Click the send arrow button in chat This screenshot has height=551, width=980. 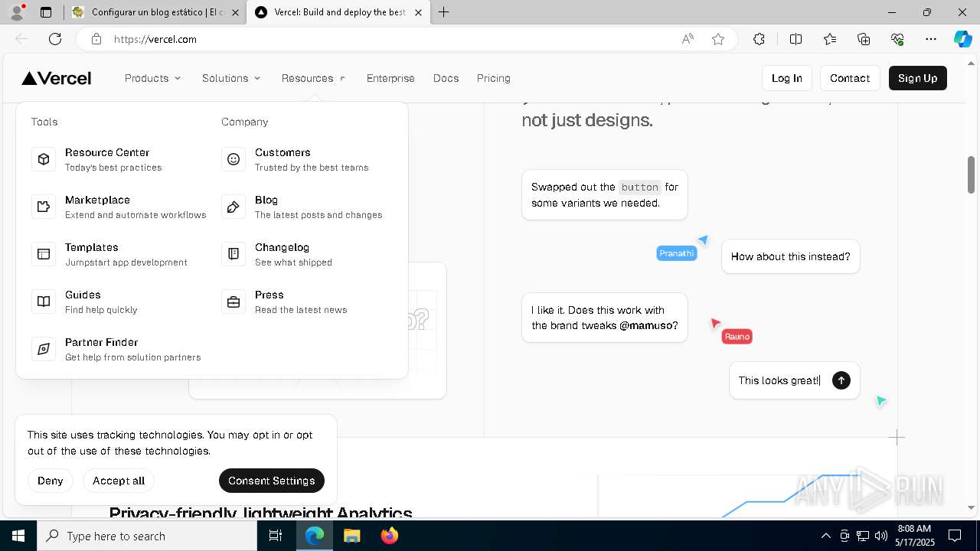[x=841, y=380]
